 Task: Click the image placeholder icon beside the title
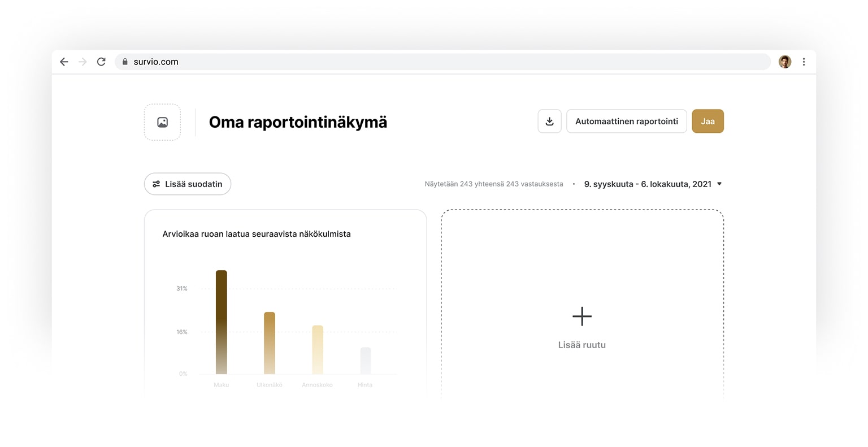[x=162, y=121]
